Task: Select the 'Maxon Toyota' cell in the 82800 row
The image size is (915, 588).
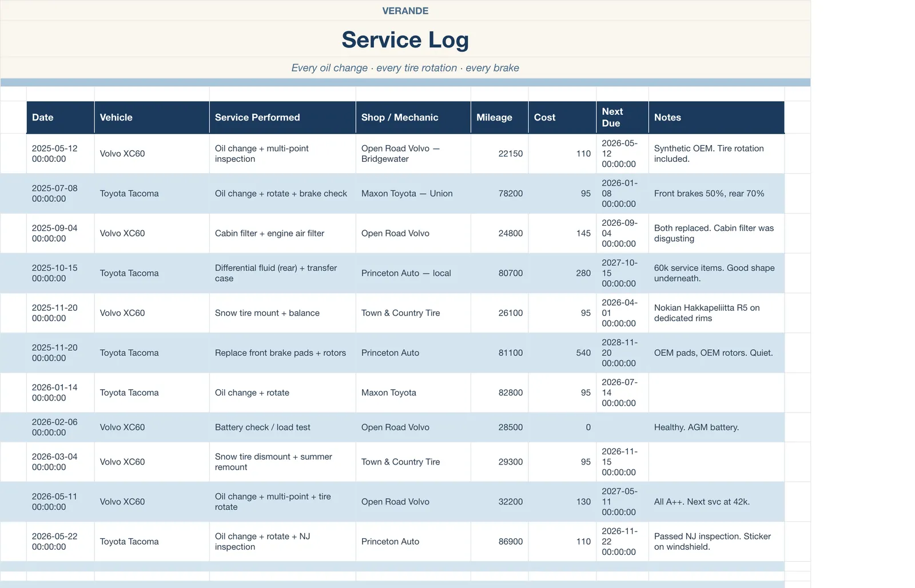Action: 413,393
